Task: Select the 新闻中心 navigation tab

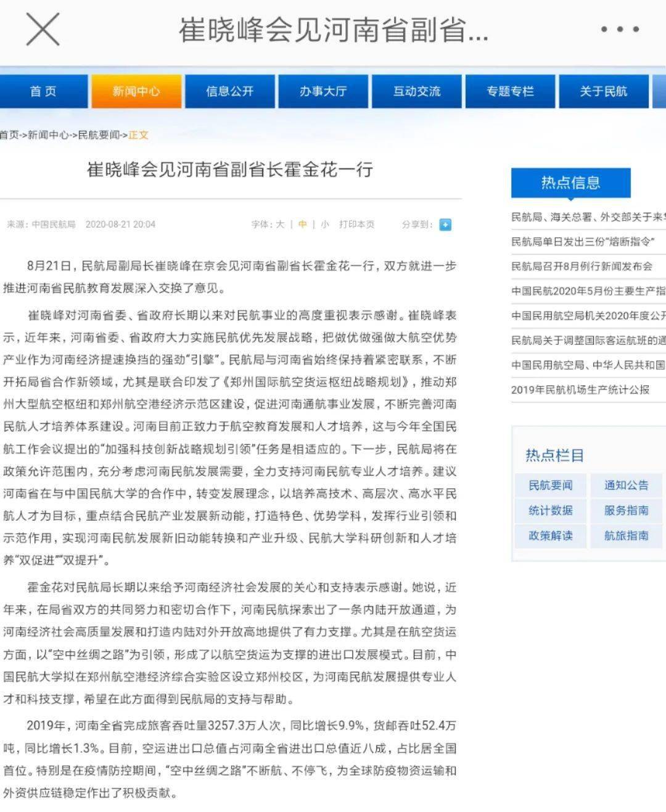Action: [x=136, y=91]
